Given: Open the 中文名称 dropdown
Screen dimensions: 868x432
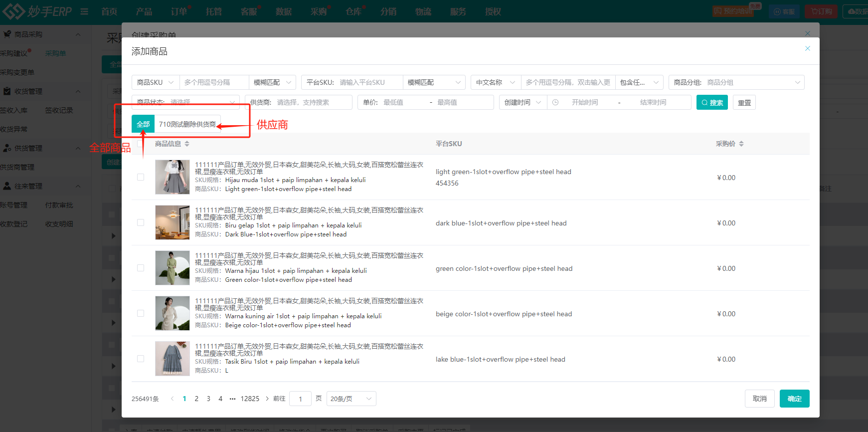Looking at the screenshot, I should pos(496,82).
